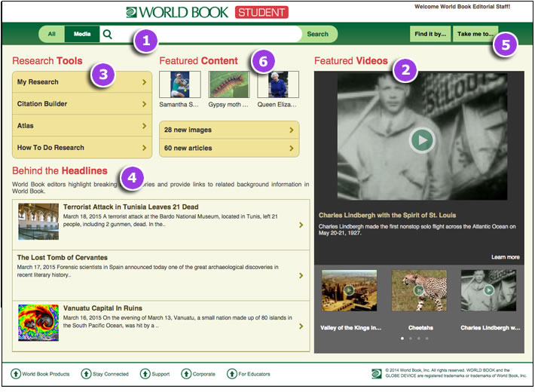The height and width of the screenshot is (392, 535).
Task: Click the footer globe device logo
Action: click(x=377, y=374)
